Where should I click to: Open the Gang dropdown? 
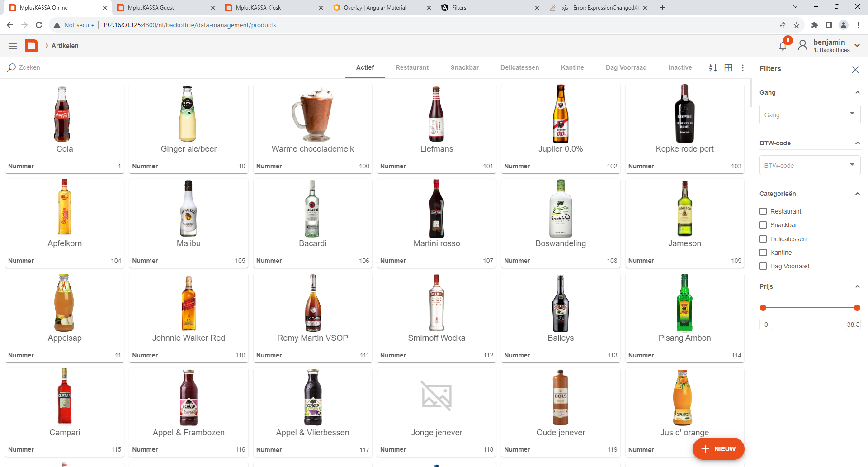point(810,114)
